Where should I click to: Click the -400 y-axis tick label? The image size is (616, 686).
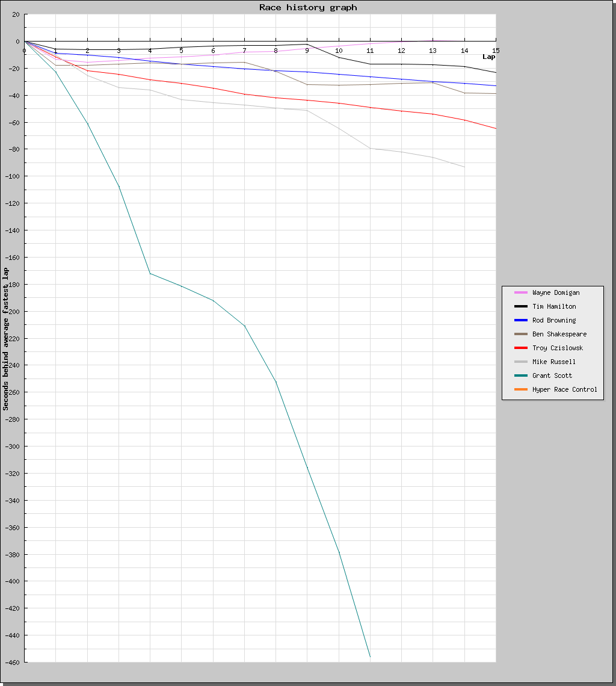[12, 581]
